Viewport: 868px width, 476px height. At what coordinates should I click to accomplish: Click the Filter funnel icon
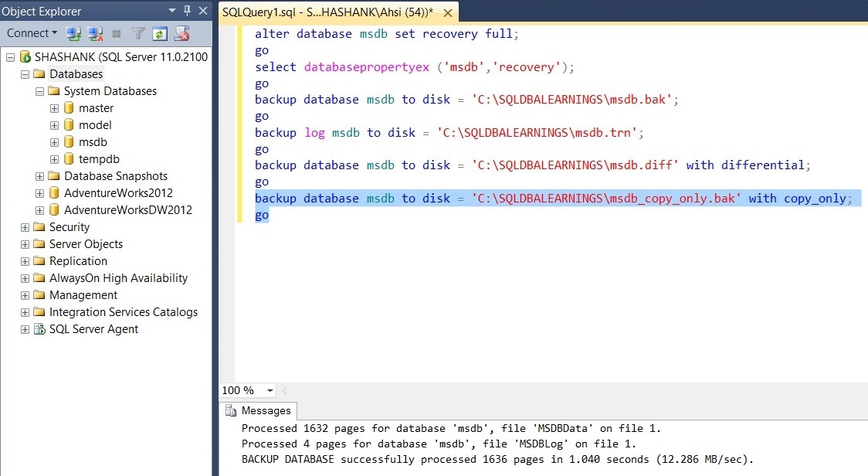[138, 33]
